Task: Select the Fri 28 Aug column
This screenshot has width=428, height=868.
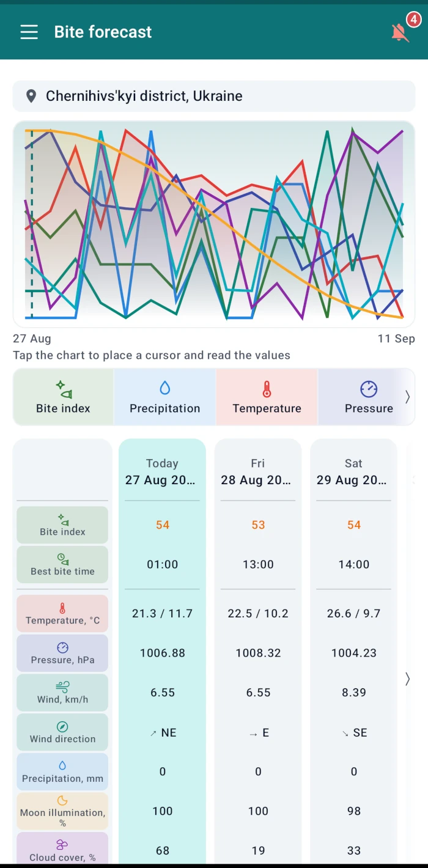Action: (258, 472)
